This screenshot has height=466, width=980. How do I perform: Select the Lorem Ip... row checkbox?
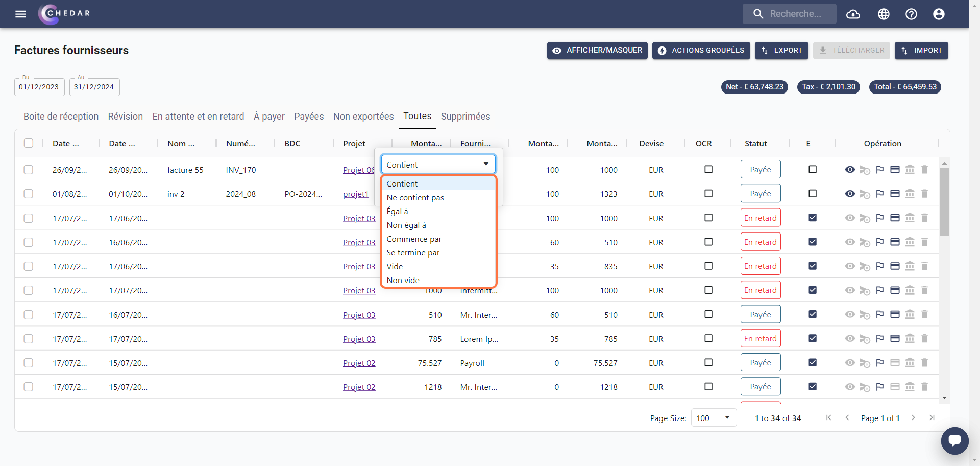pyautogui.click(x=29, y=339)
